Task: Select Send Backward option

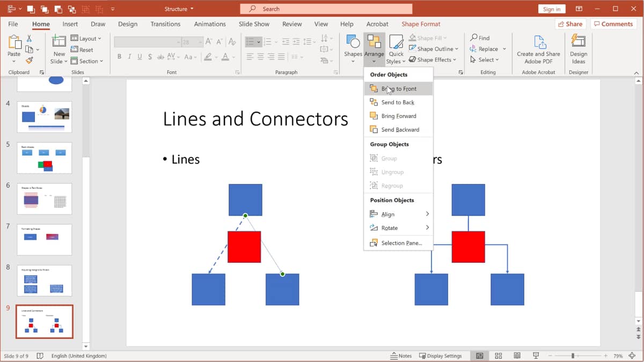Action: 398,129
